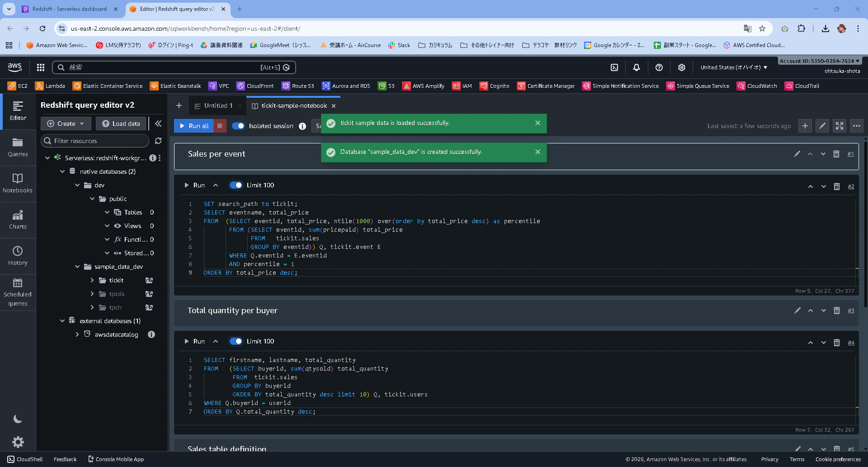Open the History sidebar icon
Image resolution: width=868 pixels, height=467 pixels.
[18, 256]
